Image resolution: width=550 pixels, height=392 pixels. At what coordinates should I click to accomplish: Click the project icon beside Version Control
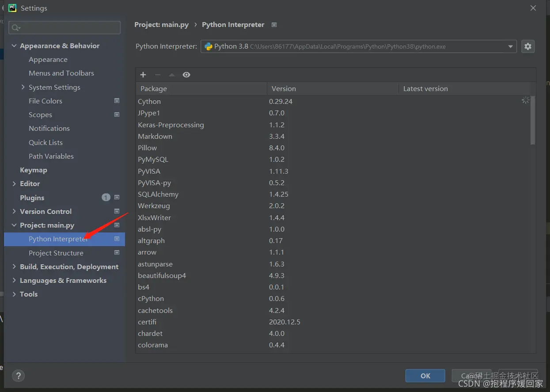tap(117, 211)
